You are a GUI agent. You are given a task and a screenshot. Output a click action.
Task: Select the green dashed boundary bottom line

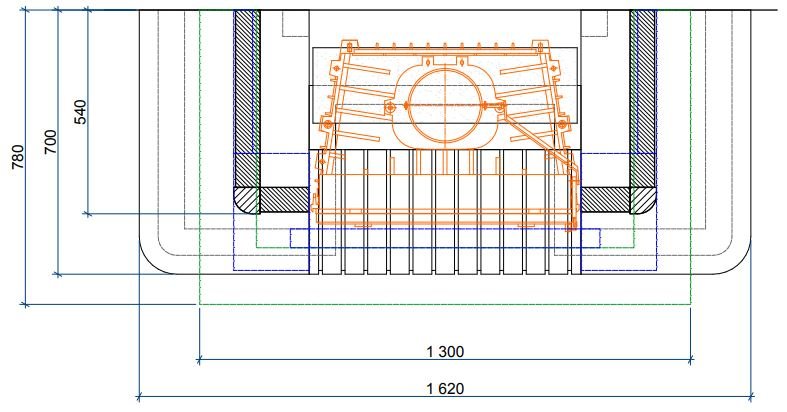(444, 303)
